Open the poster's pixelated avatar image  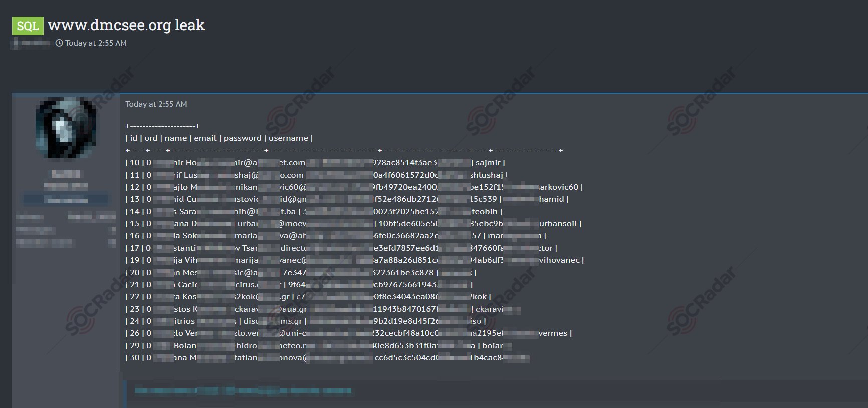click(66, 128)
